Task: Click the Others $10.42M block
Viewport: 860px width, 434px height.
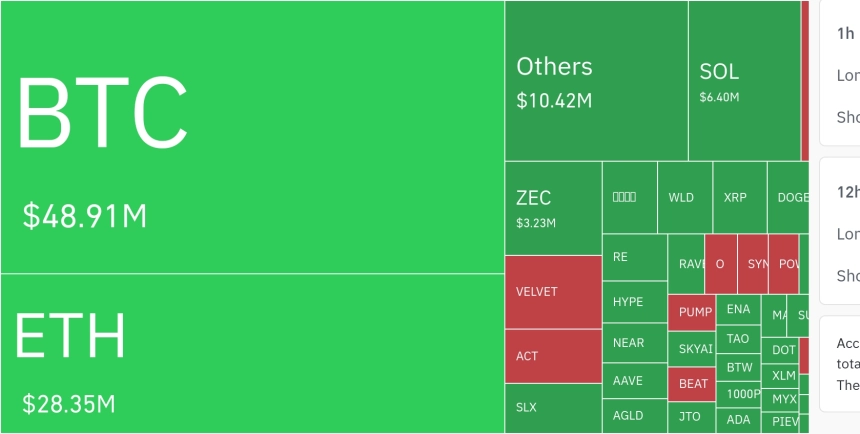Action: (x=596, y=81)
